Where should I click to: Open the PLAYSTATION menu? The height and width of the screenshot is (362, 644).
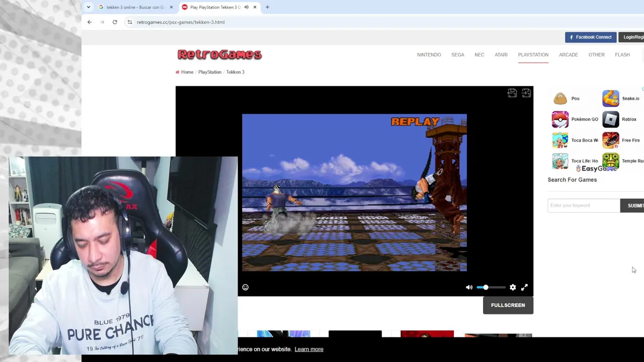533,55
